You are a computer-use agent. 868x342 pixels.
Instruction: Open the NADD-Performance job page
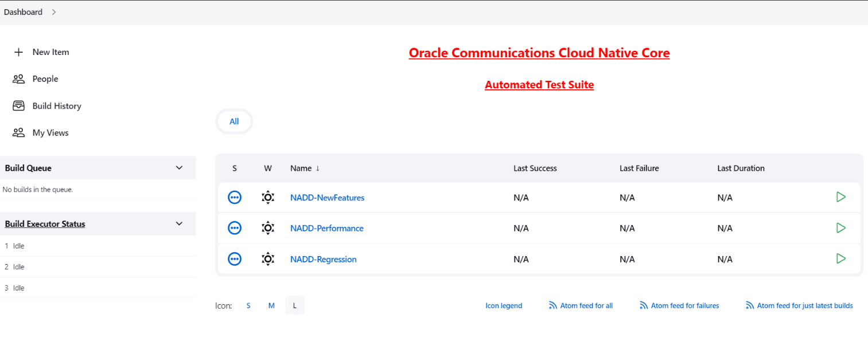(326, 228)
